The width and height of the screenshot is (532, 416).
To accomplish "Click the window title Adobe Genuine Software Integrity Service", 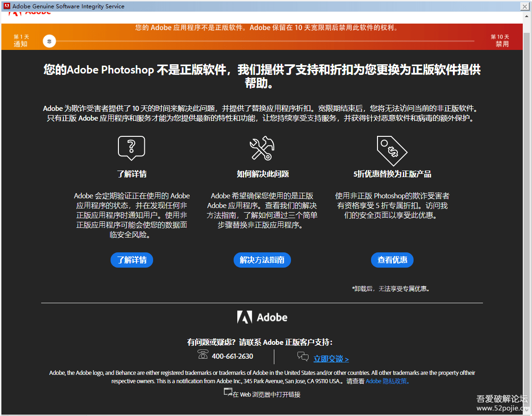I will 68,6.
